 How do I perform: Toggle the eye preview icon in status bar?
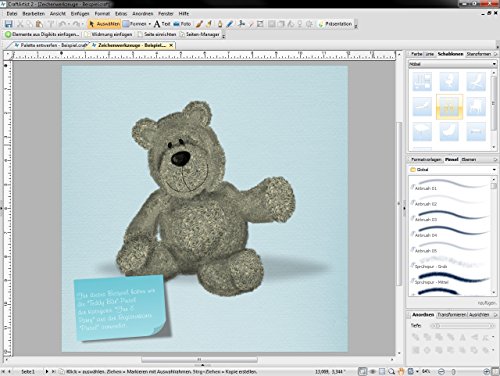[373, 371]
